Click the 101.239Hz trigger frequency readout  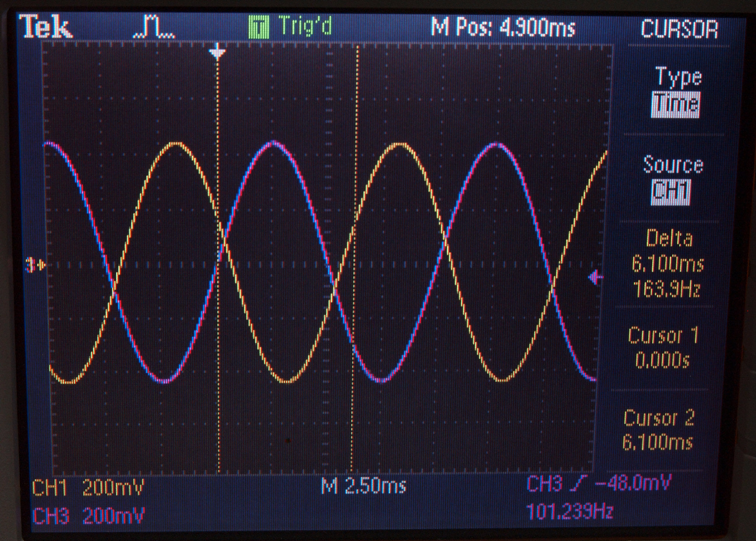(569, 511)
